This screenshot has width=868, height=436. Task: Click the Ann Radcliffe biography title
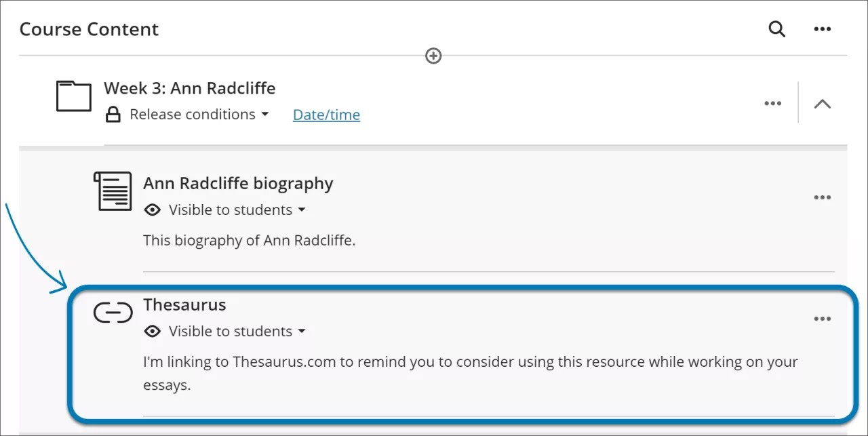click(x=238, y=183)
